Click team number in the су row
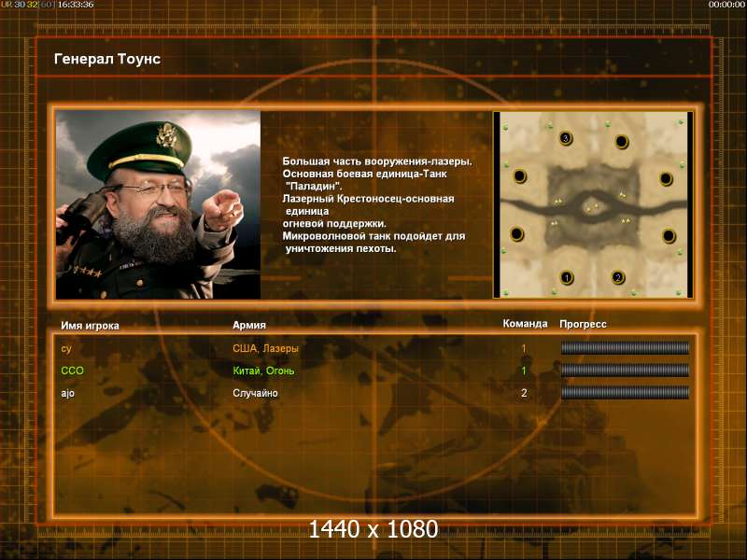The width and height of the screenshot is (747, 560). pyautogui.click(x=524, y=348)
